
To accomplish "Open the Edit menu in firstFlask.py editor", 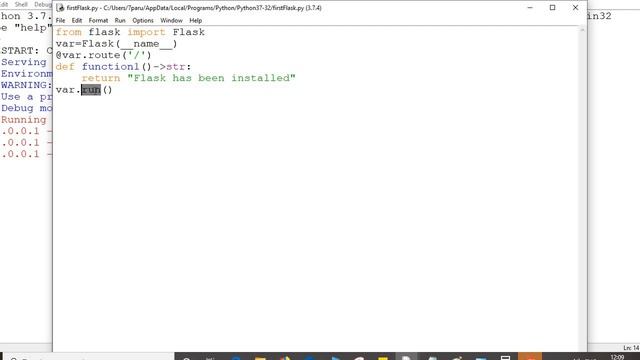I will 77,20.
